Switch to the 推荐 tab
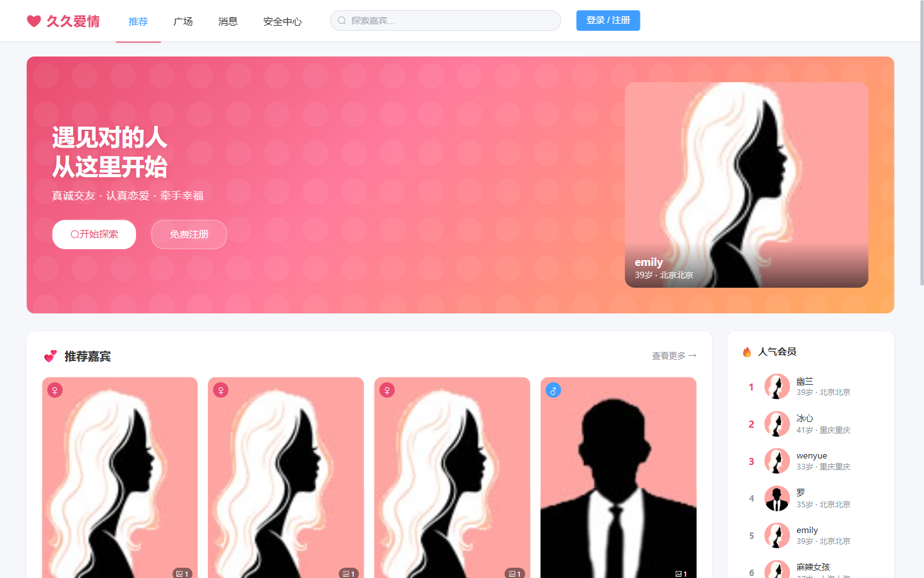Screen dimensions: 924x578 click(138, 21)
